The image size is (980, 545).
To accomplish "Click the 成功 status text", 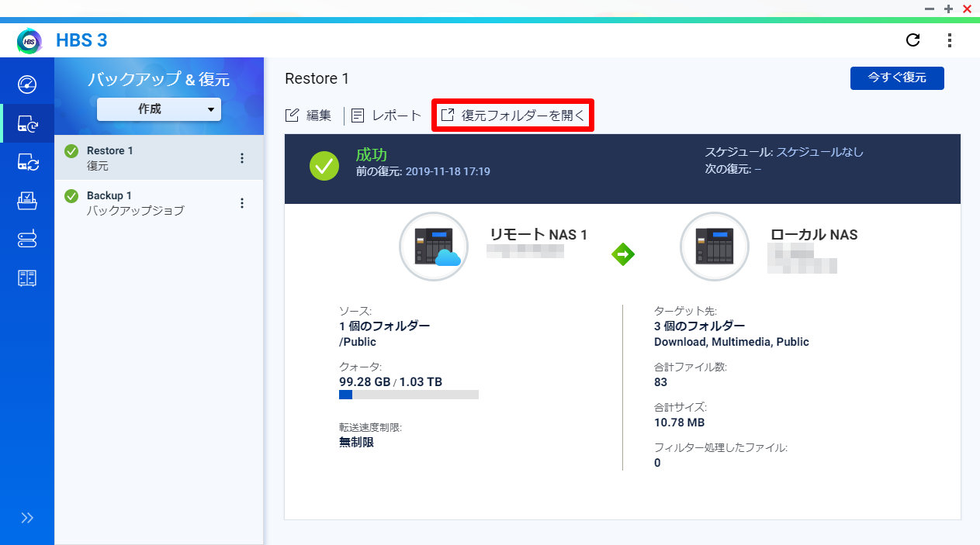I will pos(371,154).
